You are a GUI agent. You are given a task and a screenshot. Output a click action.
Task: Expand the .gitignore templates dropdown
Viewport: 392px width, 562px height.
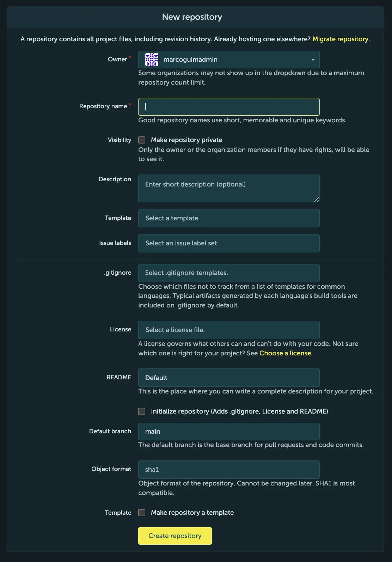[x=229, y=273]
